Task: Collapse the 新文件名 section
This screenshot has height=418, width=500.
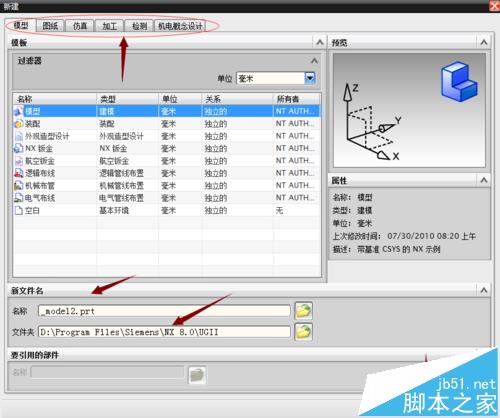Action: [x=484, y=290]
